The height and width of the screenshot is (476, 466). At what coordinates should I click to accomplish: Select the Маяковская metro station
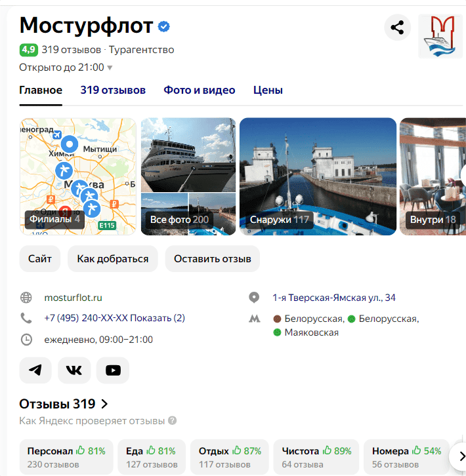pyautogui.click(x=306, y=332)
